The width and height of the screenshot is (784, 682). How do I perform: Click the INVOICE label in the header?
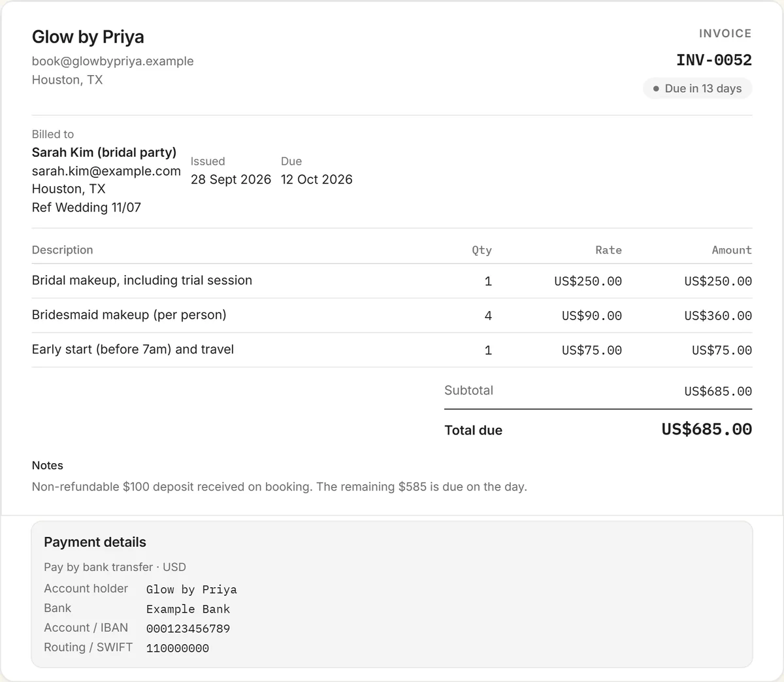(x=725, y=33)
